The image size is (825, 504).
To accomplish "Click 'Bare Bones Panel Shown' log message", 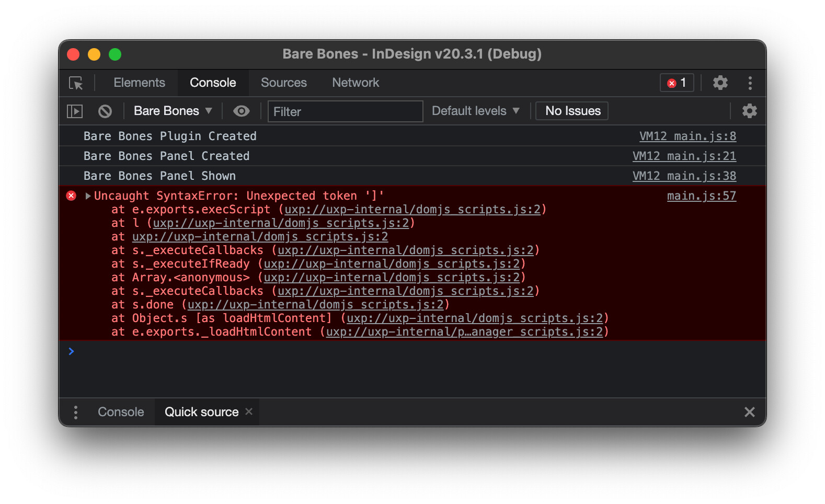I will coord(159,176).
